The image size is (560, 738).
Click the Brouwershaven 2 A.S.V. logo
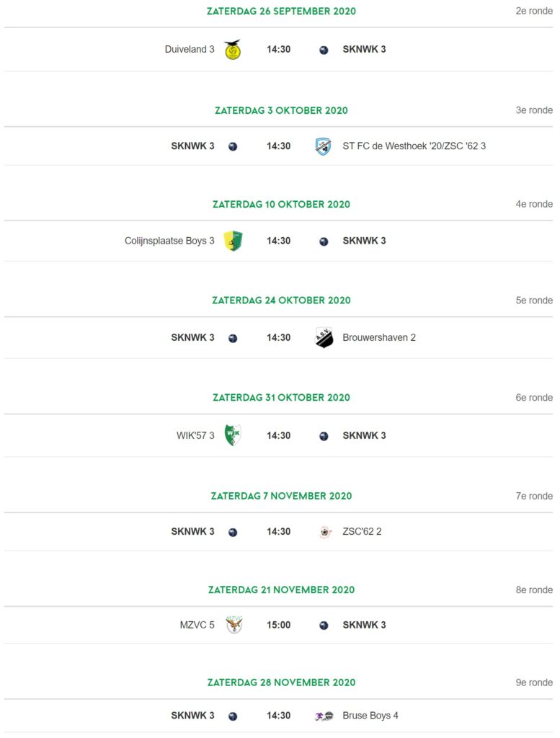coord(324,337)
